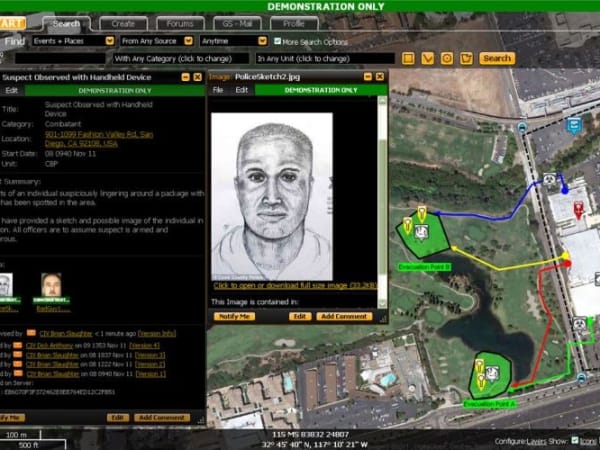
Task: Click the With Any Category filter field
Action: click(177, 59)
